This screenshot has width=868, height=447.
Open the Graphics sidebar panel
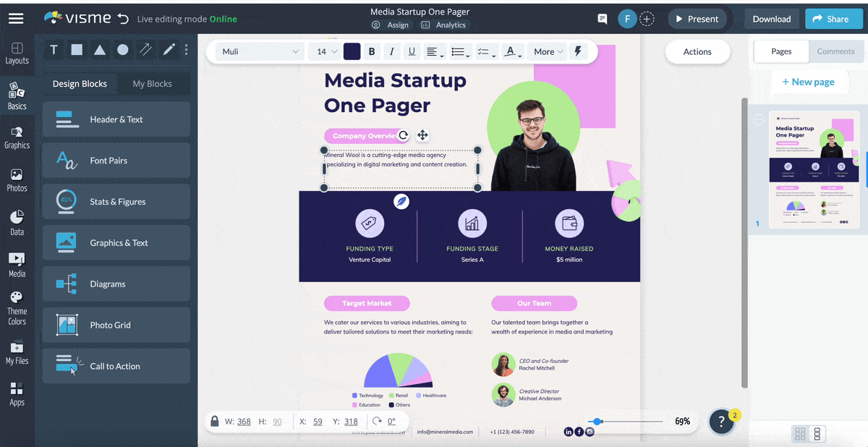(x=17, y=137)
